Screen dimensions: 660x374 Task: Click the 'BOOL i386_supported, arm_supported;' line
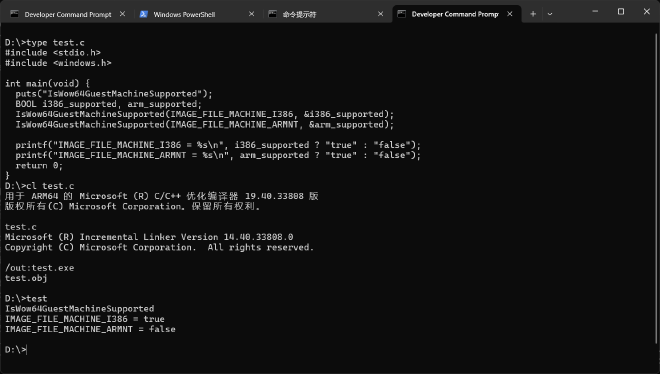coord(109,104)
